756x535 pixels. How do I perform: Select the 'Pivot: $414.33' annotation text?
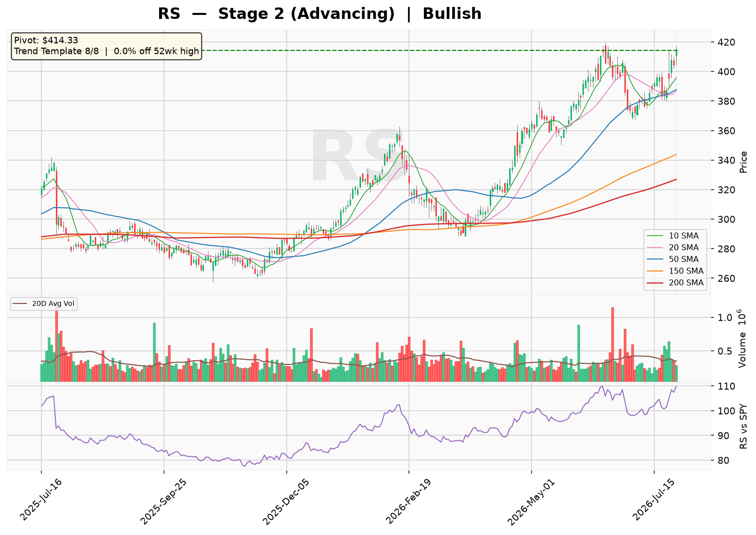click(x=46, y=40)
